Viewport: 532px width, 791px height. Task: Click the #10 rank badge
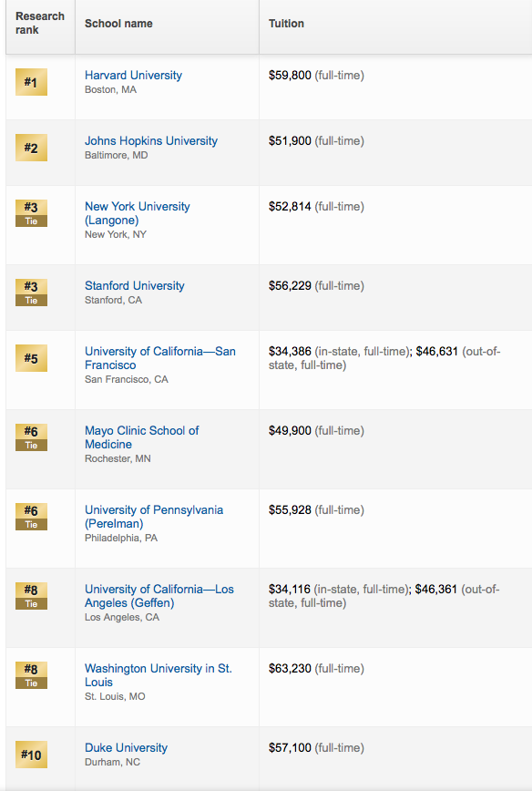click(31, 755)
